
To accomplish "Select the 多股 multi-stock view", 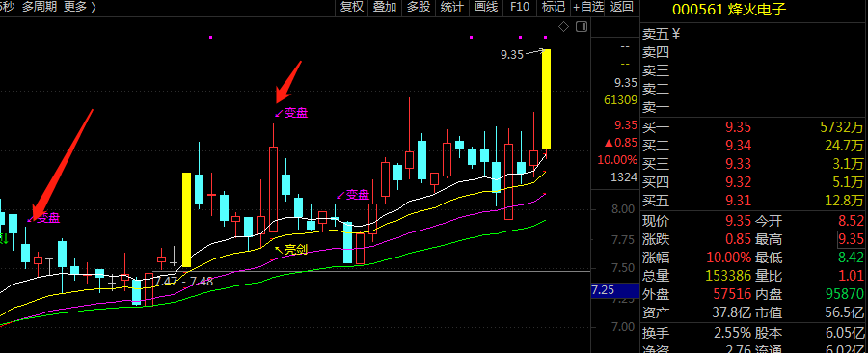I will [x=419, y=7].
